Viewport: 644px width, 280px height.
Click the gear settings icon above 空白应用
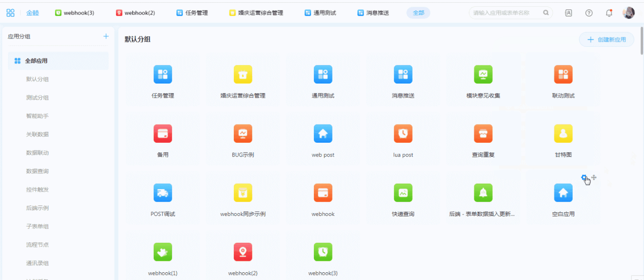pos(584,178)
